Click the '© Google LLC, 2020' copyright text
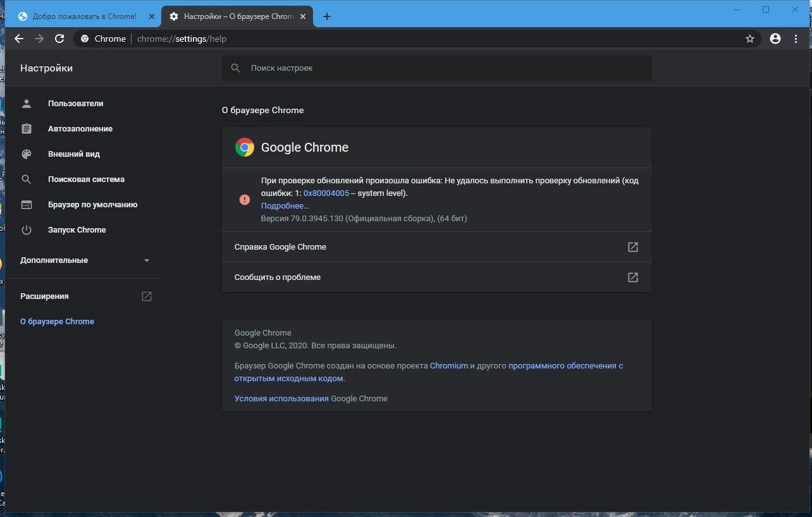Viewport: 812px width, 517px height. [270, 345]
